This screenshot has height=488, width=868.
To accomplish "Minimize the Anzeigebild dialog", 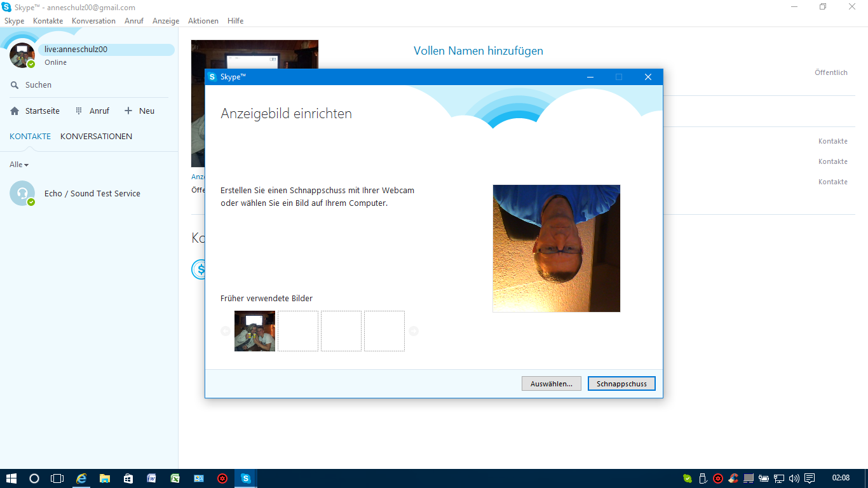I will coord(590,77).
